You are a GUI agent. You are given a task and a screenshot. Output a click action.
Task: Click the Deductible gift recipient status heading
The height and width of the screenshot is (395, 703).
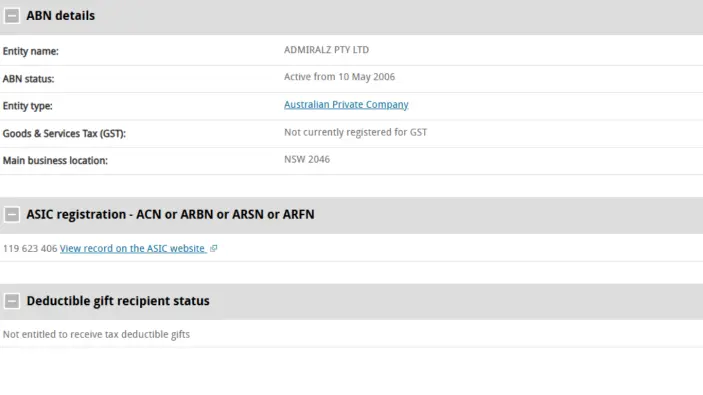[x=118, y=301]
